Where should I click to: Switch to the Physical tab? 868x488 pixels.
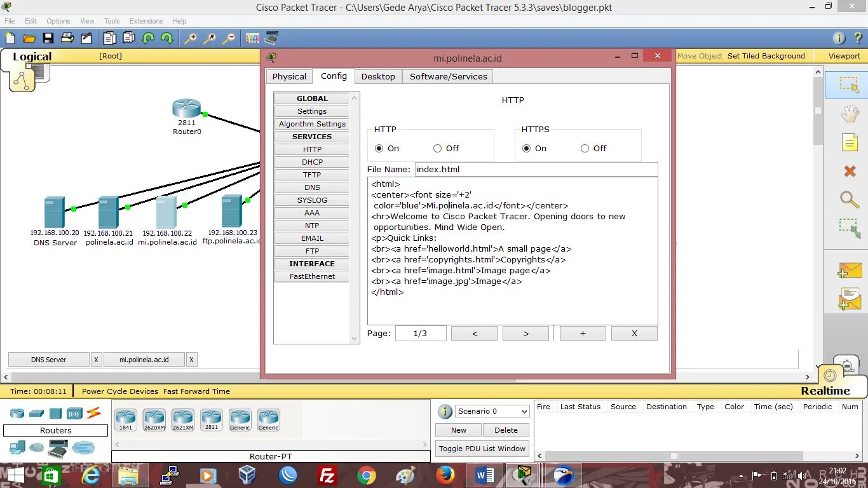coord(289,76)
